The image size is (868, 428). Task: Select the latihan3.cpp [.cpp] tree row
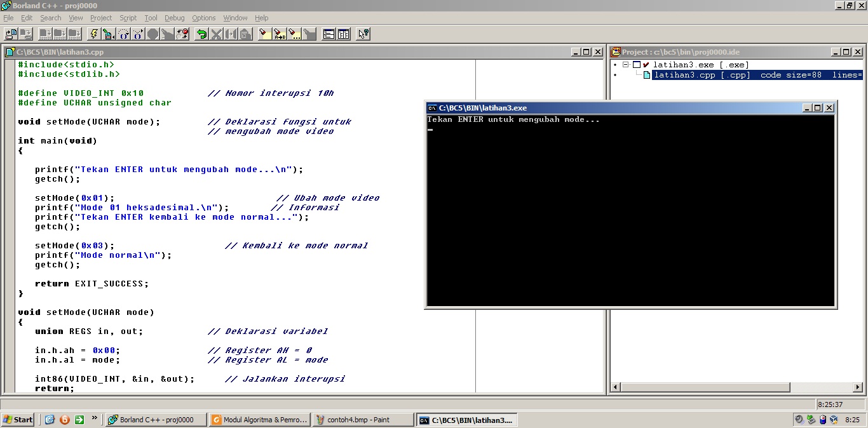tap(757, 75)
